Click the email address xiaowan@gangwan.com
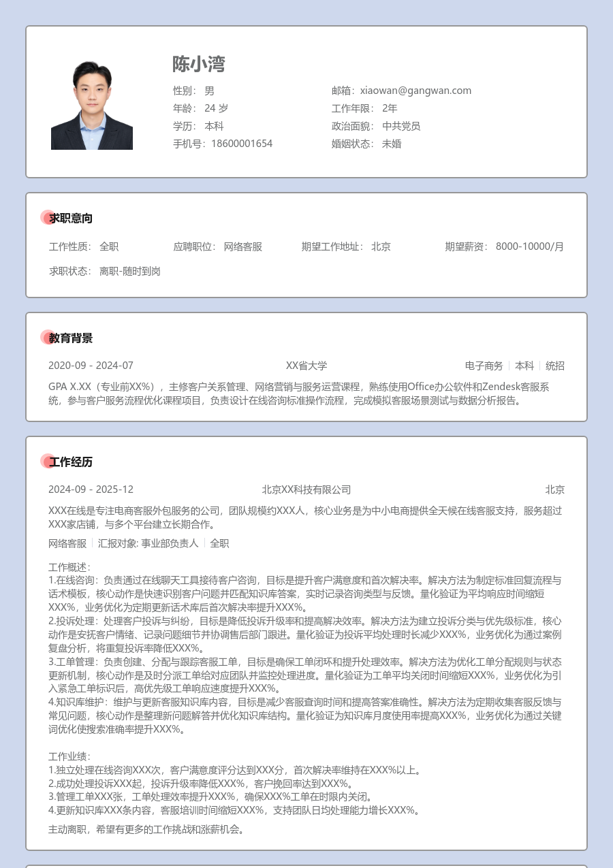The width and height of the screenshot is (613, 868). tap(415, 90)
